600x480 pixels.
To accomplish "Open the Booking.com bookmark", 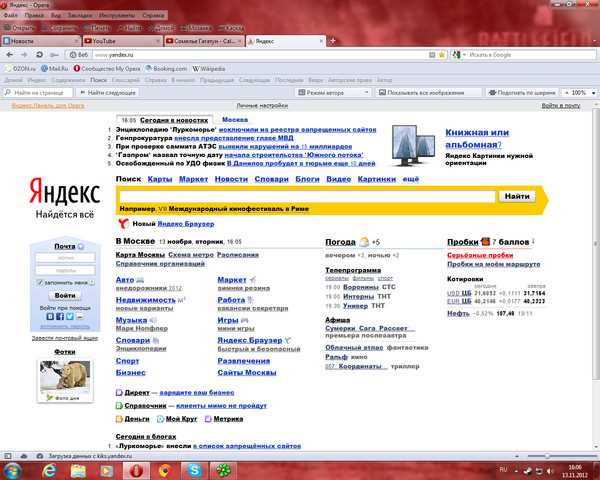I will [x=166, y=69].
